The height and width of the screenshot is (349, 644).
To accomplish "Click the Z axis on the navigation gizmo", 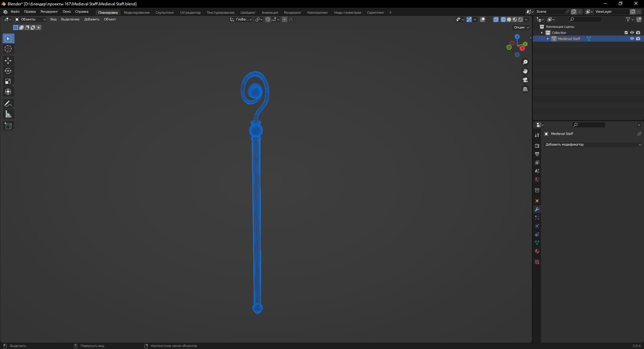I will pyautogui.click(x=517, y=37).
